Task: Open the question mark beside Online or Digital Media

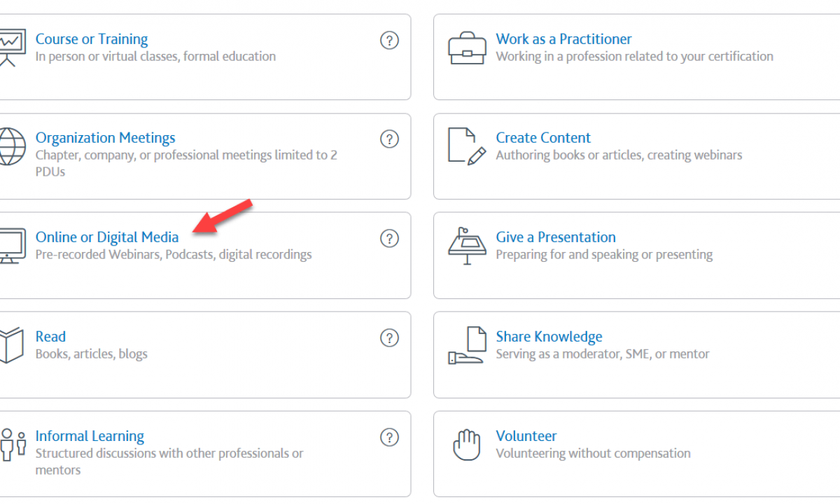Action: (x=389, y=238)
